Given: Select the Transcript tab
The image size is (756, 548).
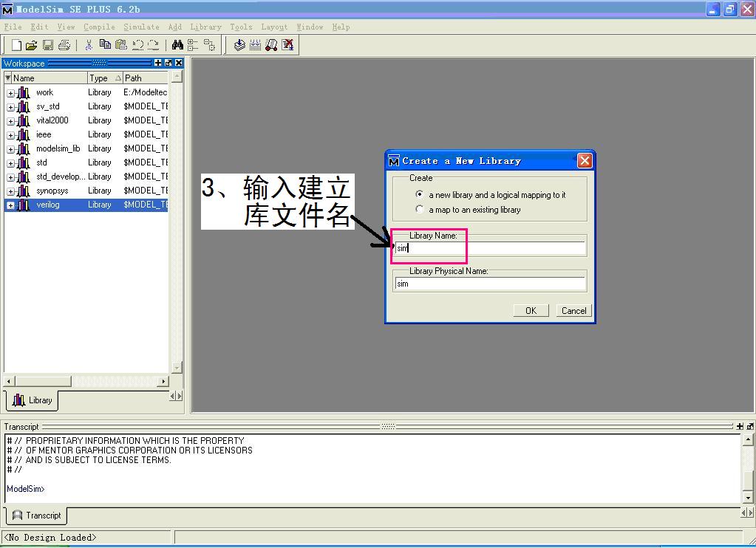Looking at the screenshot, I should click(37, 516).
